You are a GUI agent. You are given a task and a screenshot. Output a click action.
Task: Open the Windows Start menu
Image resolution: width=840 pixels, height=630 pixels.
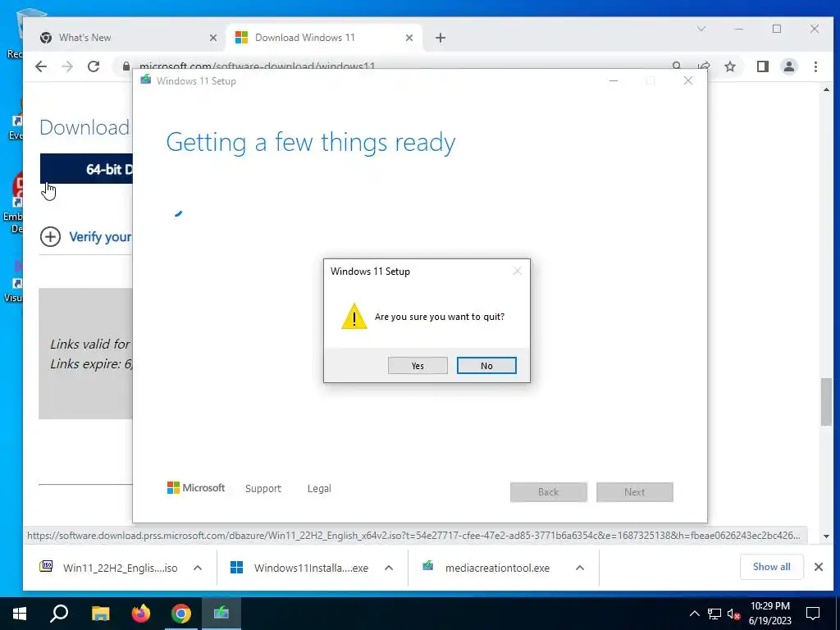[20, 613]
